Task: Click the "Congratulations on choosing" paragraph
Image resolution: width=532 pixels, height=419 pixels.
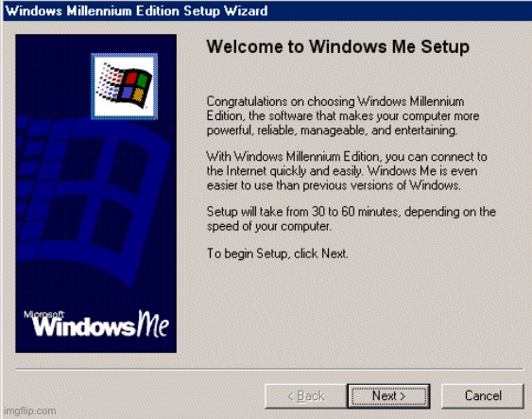Action: pos(343,115)
